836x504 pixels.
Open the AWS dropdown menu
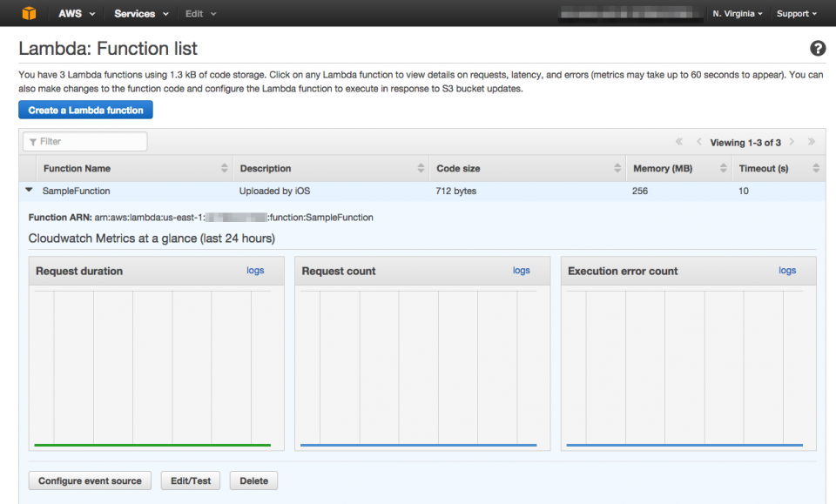pos(77,14)
